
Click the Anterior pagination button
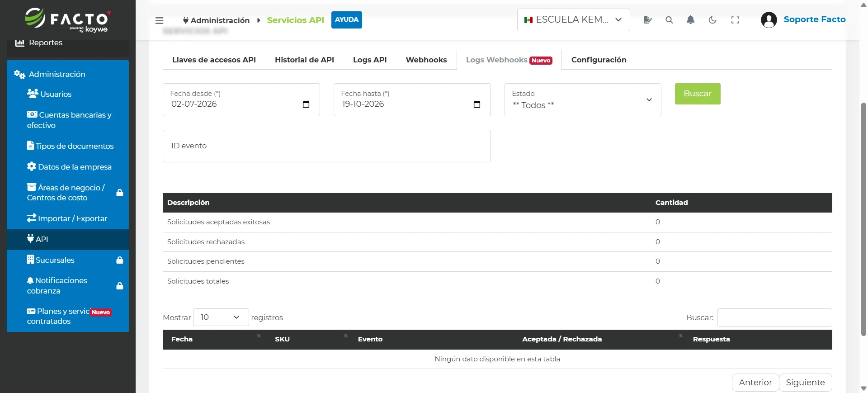[755, 383]
